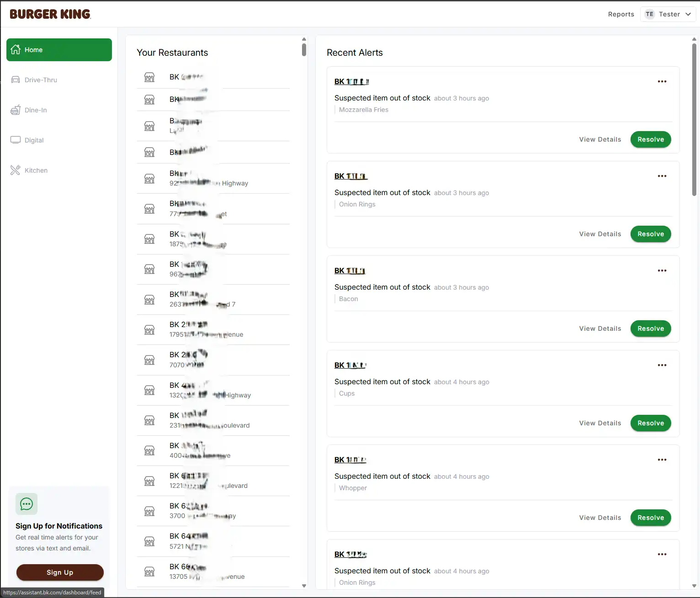Click the Sign Up button
Screen dimensions: 700x598
60,572
